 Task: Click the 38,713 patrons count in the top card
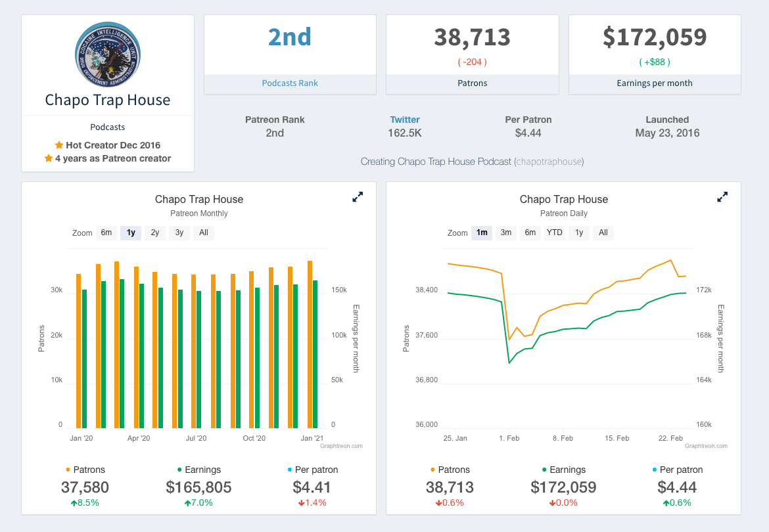(x=473, y=37)
